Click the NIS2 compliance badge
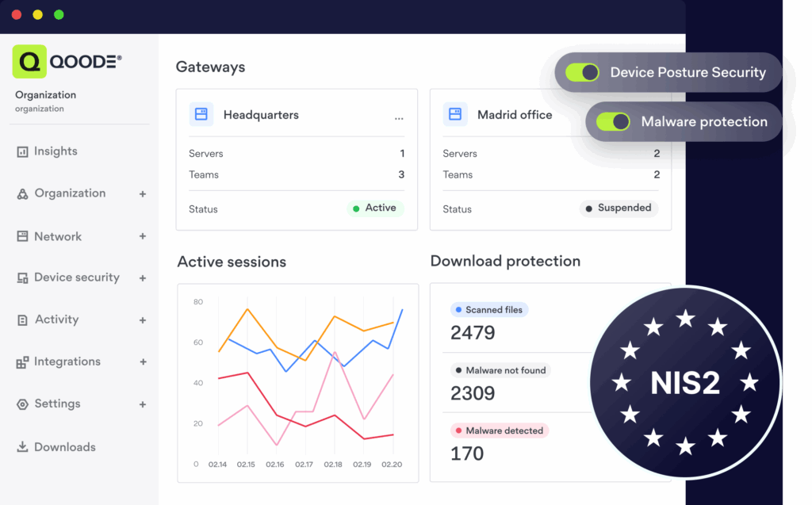The width and height of the screenshot is (812, 505). (x=685, y=382)
